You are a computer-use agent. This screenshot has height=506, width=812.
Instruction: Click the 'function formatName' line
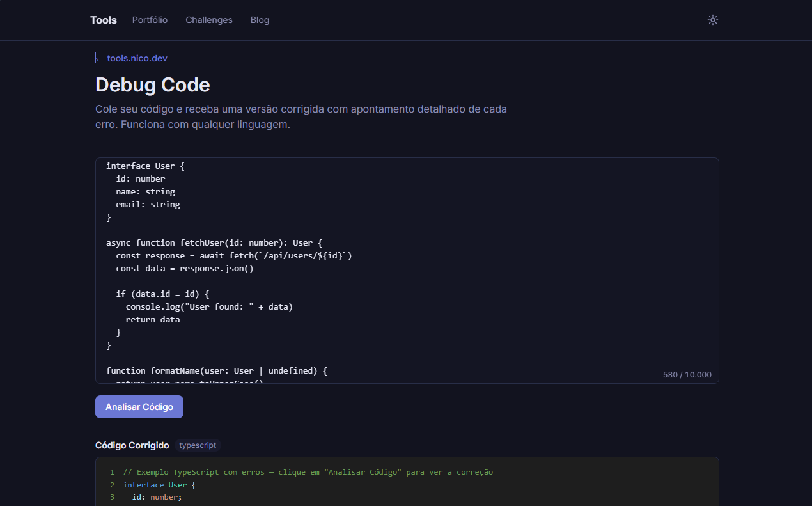pyautogui.click(x=217, y=370)
